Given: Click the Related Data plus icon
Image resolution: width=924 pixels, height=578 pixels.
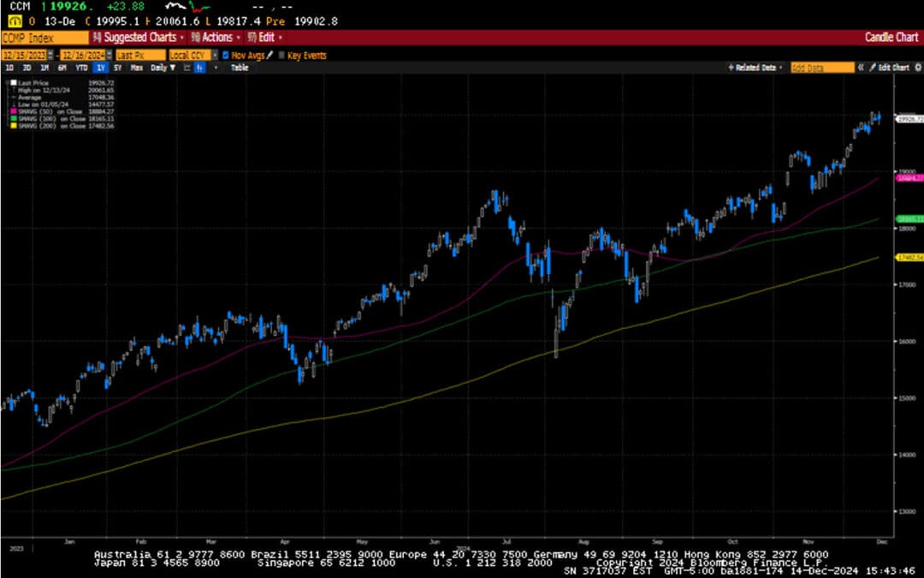Looking at the screenshot, I should (730, 68).
